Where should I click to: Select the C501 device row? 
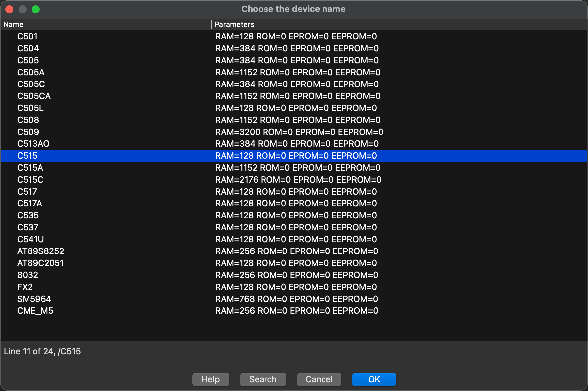coord(27,36)
